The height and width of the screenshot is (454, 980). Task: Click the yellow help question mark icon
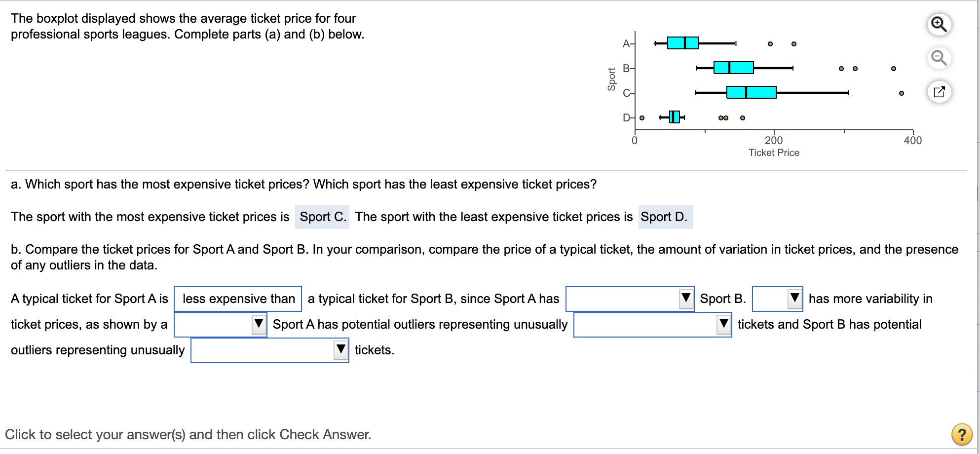961,434
